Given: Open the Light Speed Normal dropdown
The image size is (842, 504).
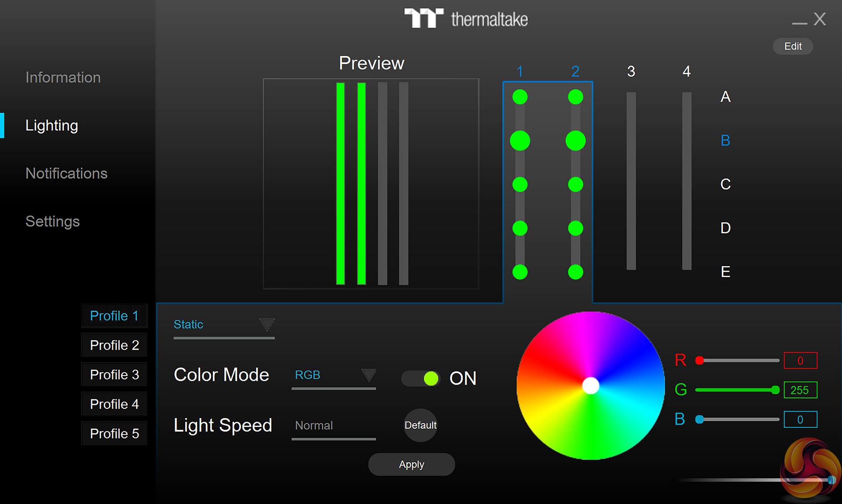Looking at the screenshot, I should coord(334,426).
